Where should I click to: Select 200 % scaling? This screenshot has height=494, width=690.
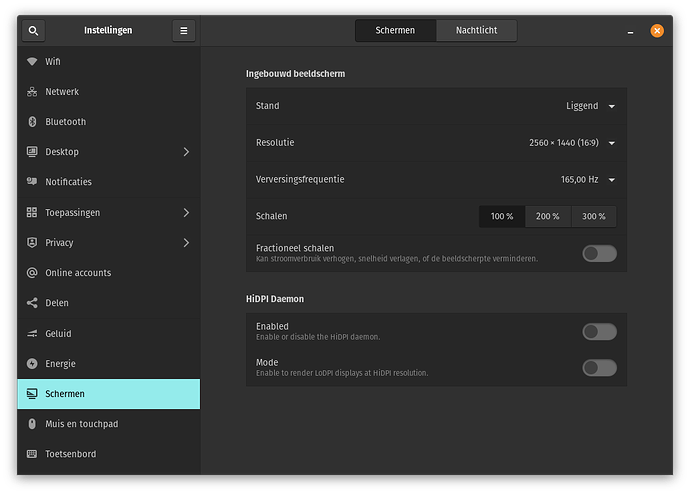tap(548, 216)
